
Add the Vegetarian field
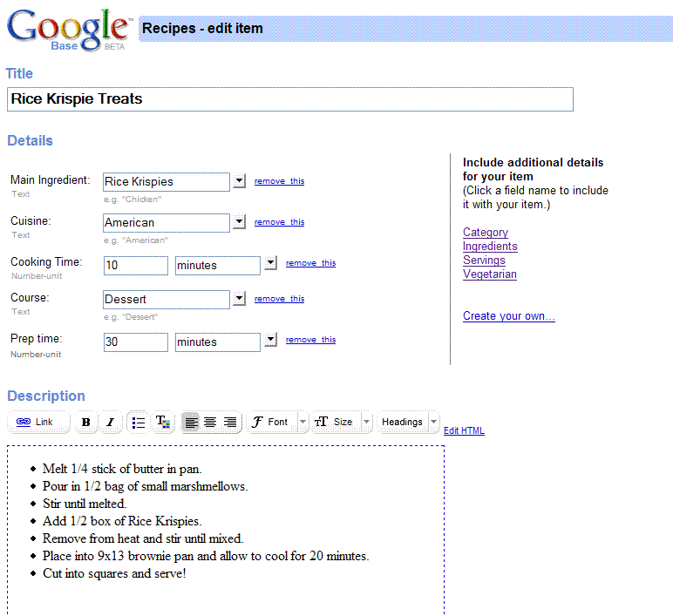click(490, 274)
